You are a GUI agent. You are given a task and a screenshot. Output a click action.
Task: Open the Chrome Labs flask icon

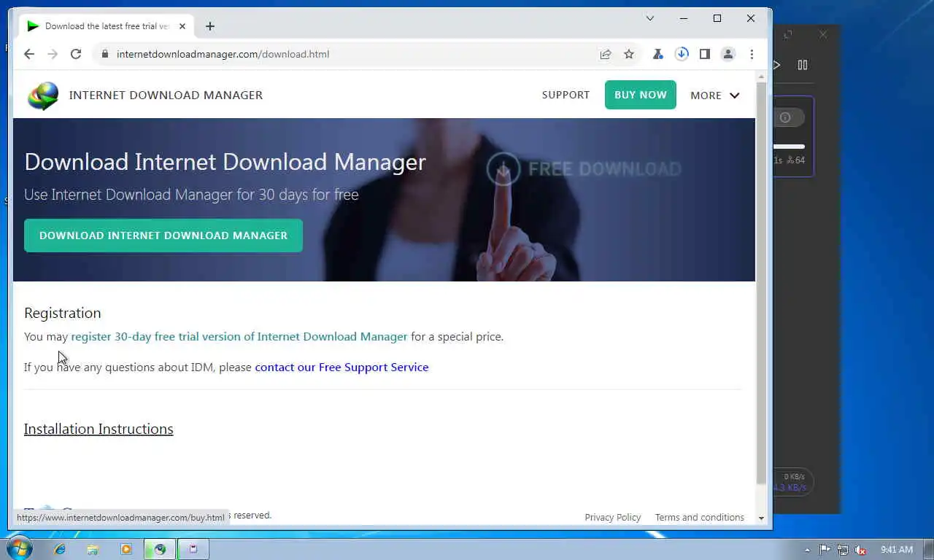658,54
